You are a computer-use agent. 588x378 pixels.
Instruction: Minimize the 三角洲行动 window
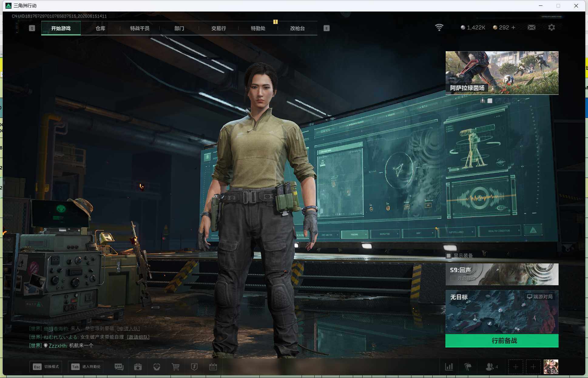(x=540, y=6)
